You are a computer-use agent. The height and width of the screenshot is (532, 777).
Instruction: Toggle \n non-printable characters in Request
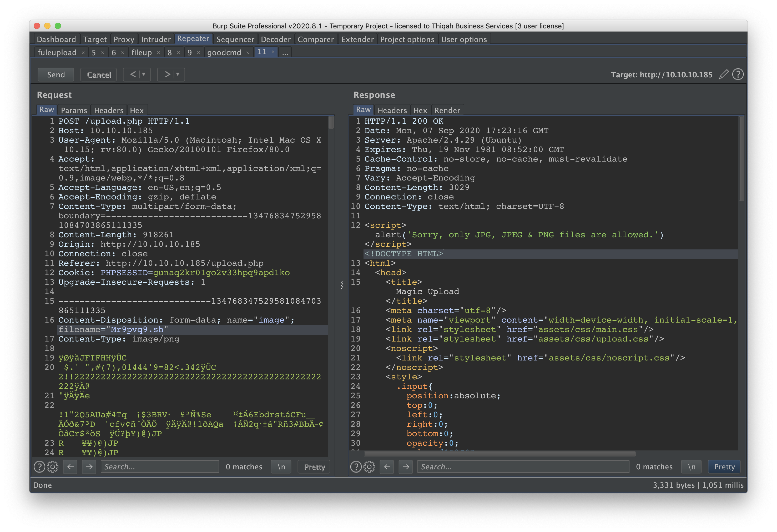tap(281, 466)
